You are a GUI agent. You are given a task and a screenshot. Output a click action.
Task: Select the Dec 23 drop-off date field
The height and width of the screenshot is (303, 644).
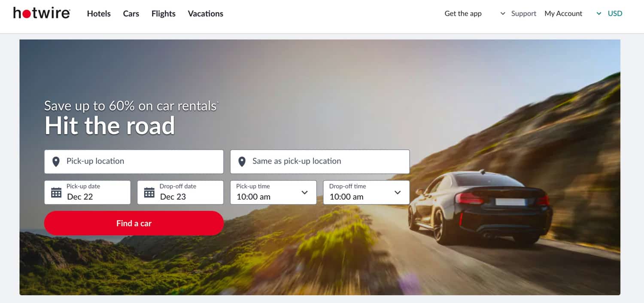180,192
